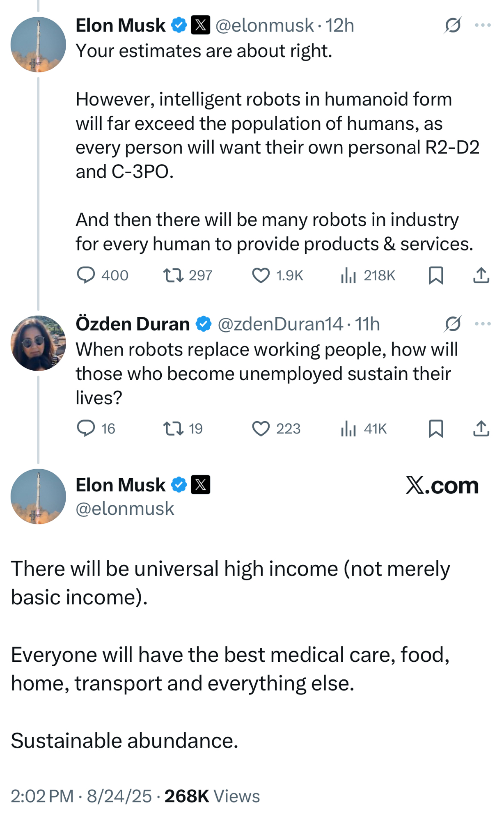The image size is (504, 821).
Task: Like the post with 1.9K likes
Action: click(x=261, y=275)
